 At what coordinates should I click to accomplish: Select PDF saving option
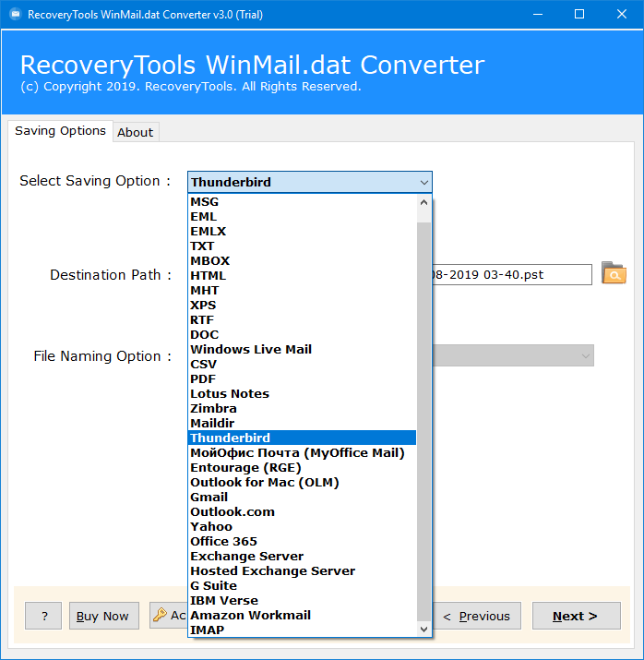[x=302, y=378]
